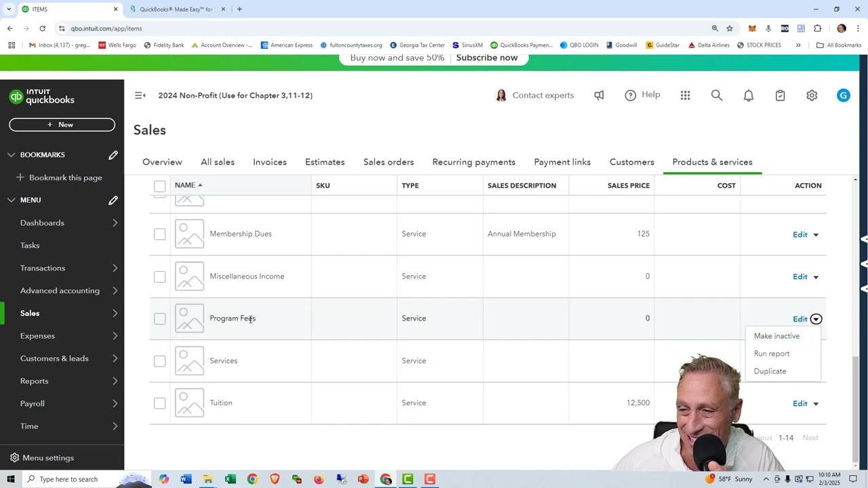Close the Program Fees action dropdown arrow

(x=816, y=319)
